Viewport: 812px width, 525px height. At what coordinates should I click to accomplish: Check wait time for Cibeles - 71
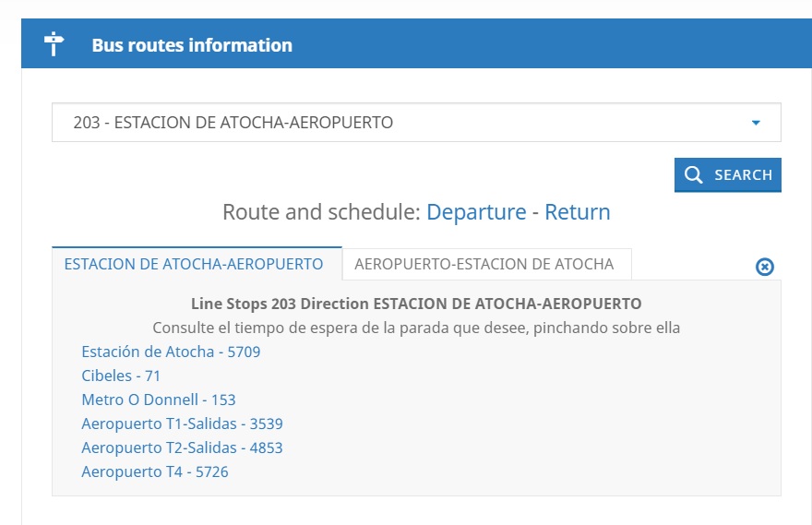[121, 376]
